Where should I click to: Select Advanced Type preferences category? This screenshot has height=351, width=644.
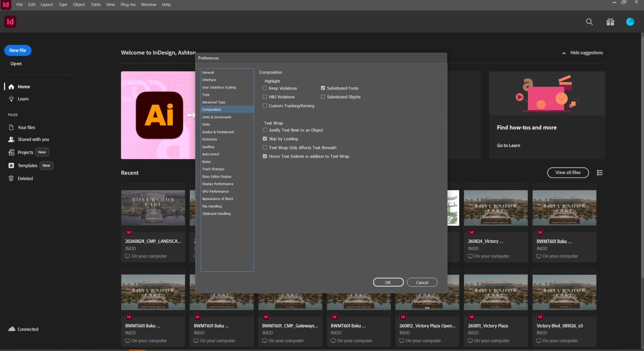pos(227,102)
